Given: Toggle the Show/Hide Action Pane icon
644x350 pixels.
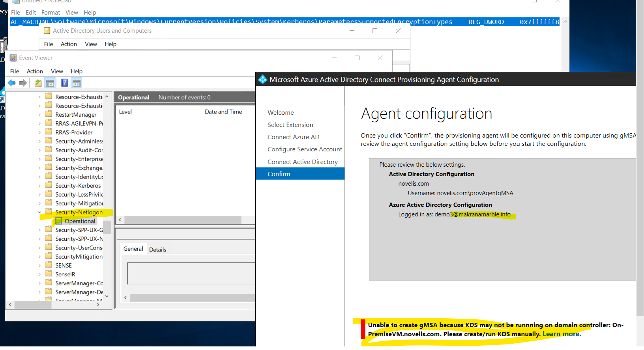Looking at the screenshot, I should [77, 83].
